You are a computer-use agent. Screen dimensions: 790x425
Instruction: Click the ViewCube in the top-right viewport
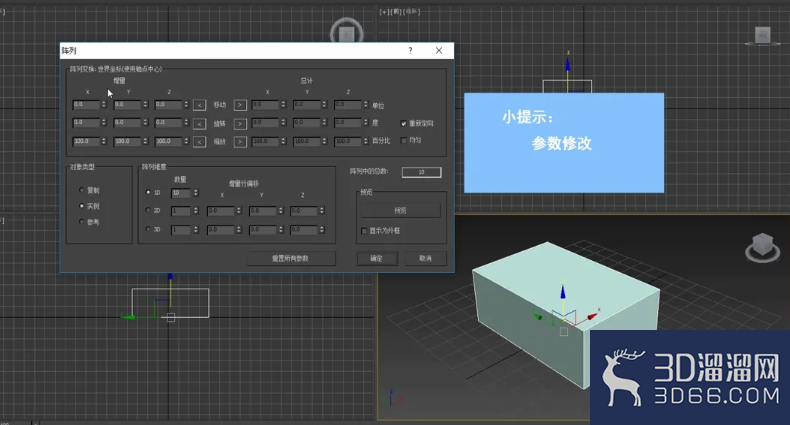tap(762, 35)
